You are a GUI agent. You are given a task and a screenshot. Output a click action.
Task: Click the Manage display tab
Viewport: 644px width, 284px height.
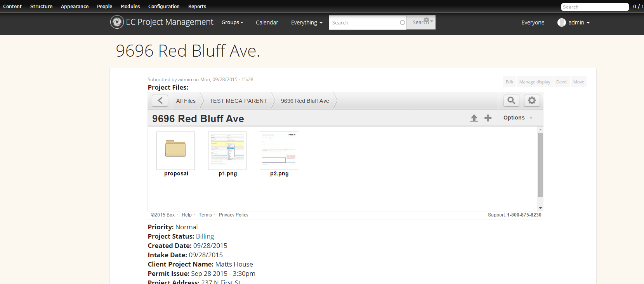535,81
